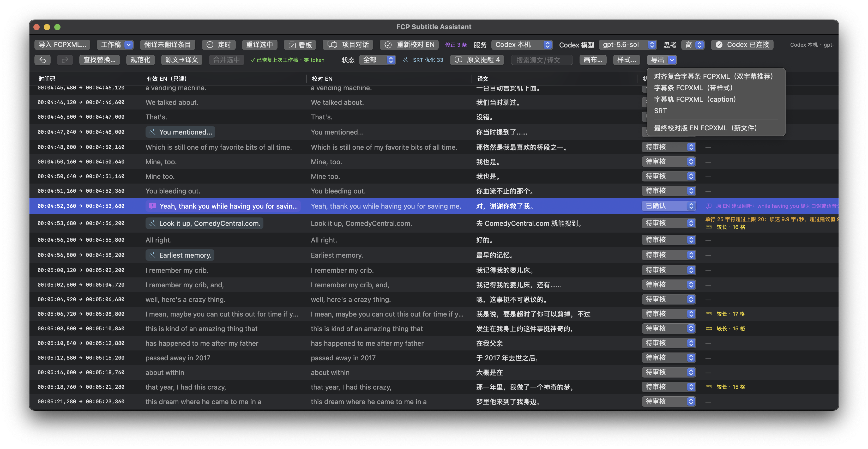Select timecode 00:04:46,120 → 00:04:46,600
This screenshot has width=868, height=449.
81,102
